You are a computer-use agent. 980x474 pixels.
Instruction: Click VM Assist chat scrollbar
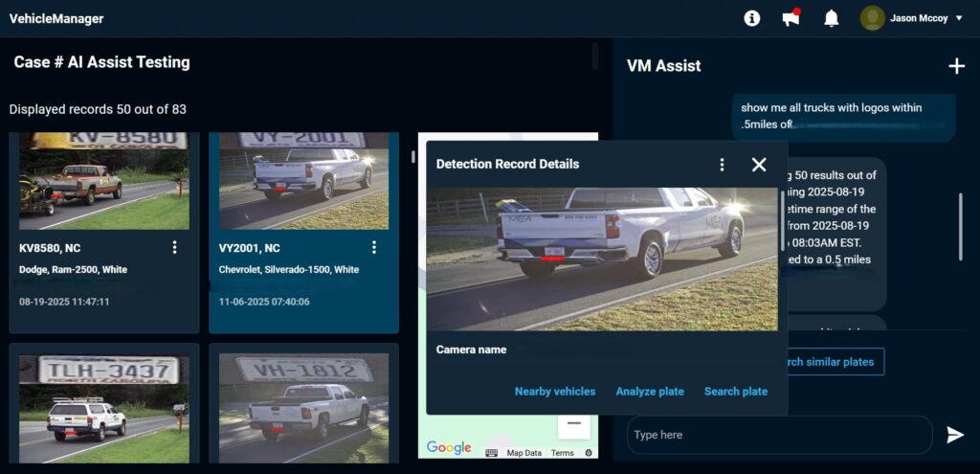click(961, 226)
